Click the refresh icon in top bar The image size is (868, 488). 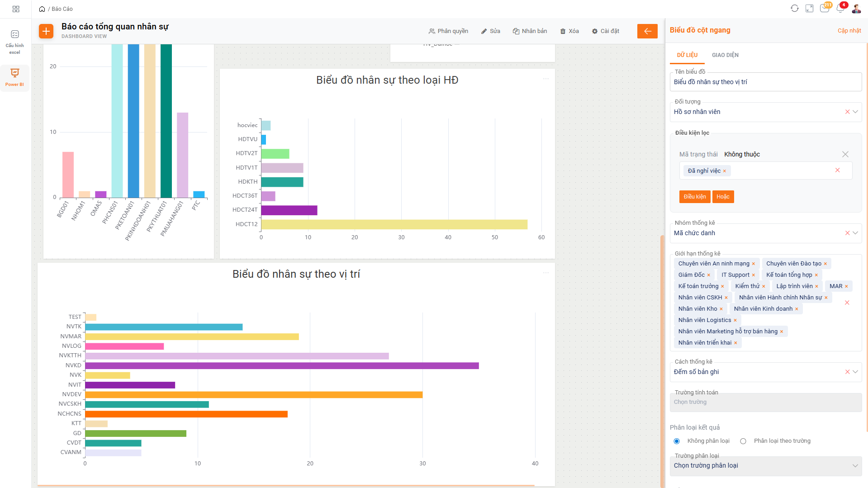794,9
